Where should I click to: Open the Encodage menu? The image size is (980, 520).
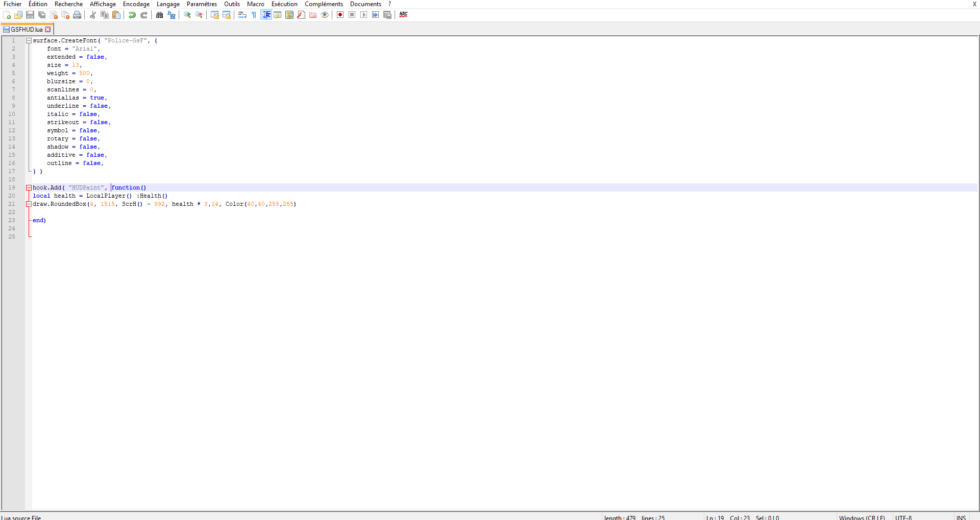(x=136, y=4)
